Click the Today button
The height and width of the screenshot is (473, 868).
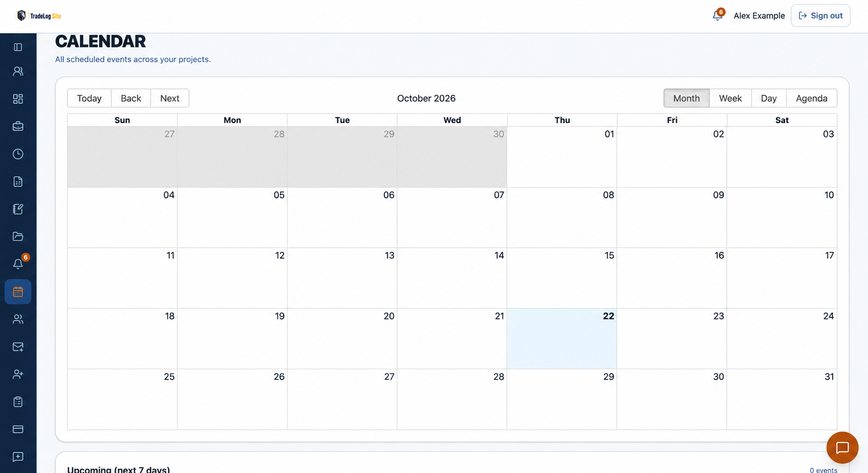89,98
